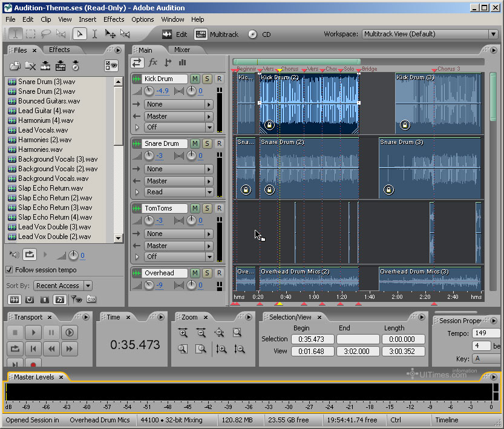Select the Hybrid tool arrow icon
Image resolution: width=504 pixels, height=429 pixels.
(80, 34)
